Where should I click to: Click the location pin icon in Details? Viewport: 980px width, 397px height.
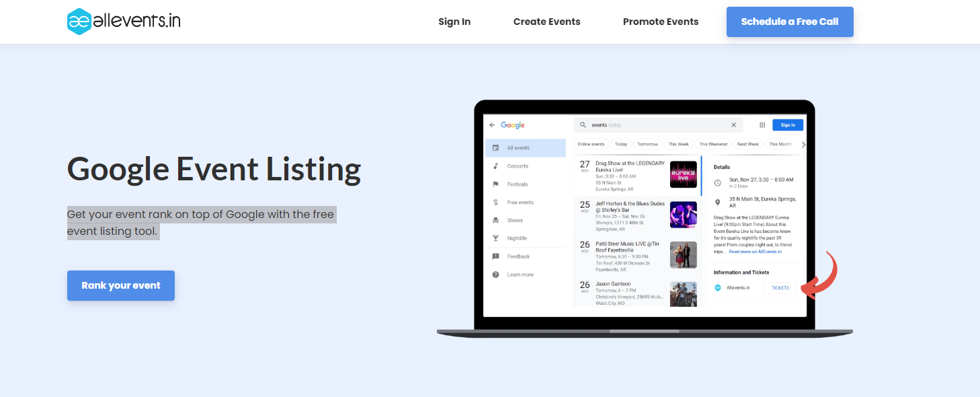pyautogui.click(x=718, y=202)
